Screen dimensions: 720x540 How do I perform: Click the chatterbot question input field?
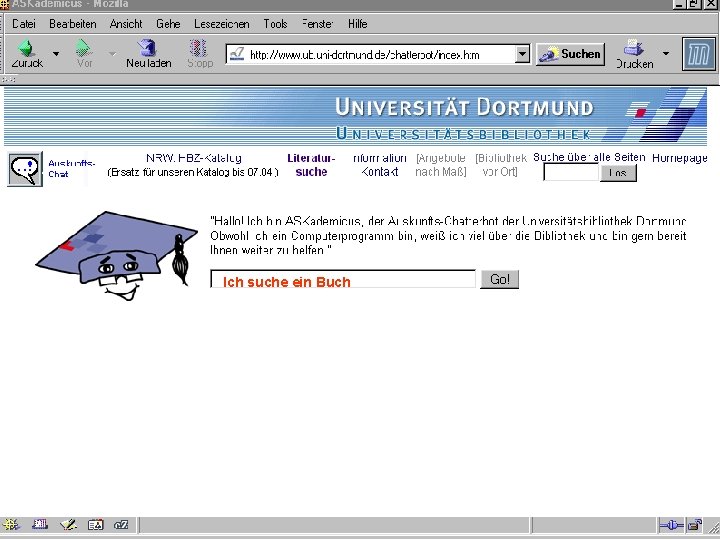click(x=343, y=279)
